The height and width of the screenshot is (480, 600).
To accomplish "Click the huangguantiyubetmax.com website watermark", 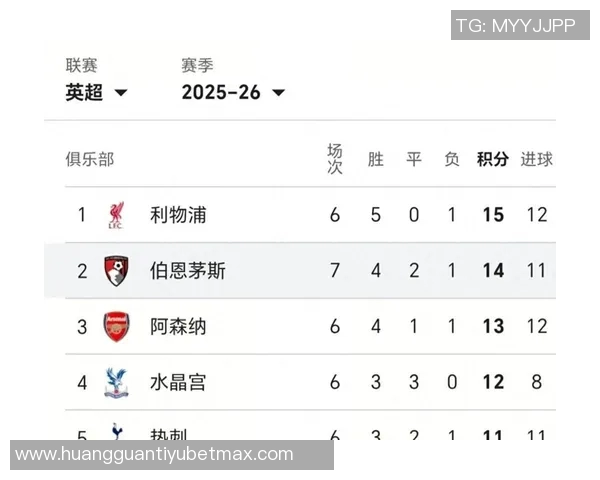I will [155, 454].
